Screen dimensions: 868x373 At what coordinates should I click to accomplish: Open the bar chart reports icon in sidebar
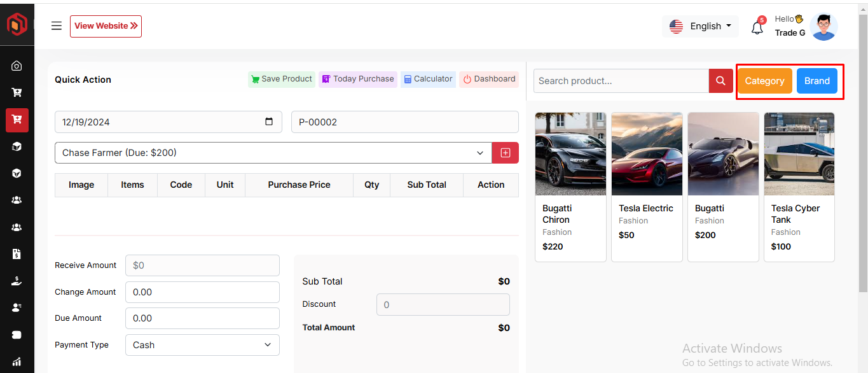point(17,362)
